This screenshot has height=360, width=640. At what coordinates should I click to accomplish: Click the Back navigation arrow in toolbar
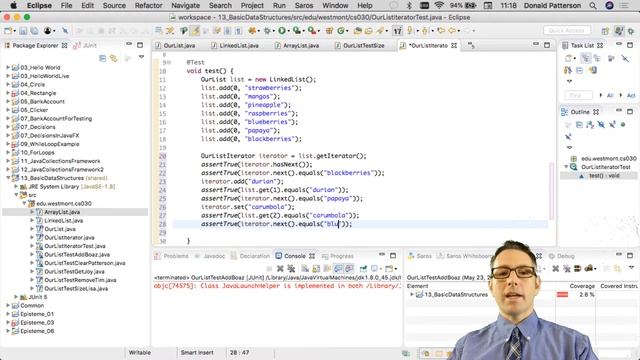pos(452,31)
